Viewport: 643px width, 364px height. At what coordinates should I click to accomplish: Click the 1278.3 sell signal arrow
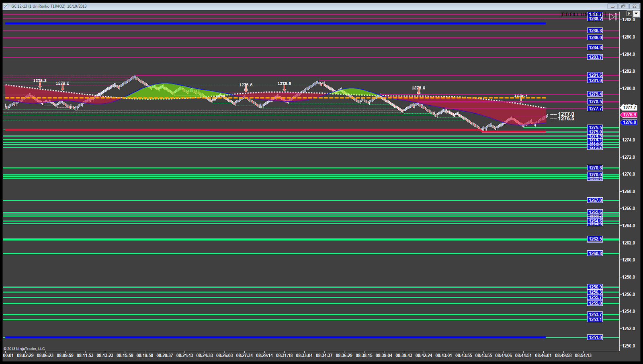(x=40, y=85)
